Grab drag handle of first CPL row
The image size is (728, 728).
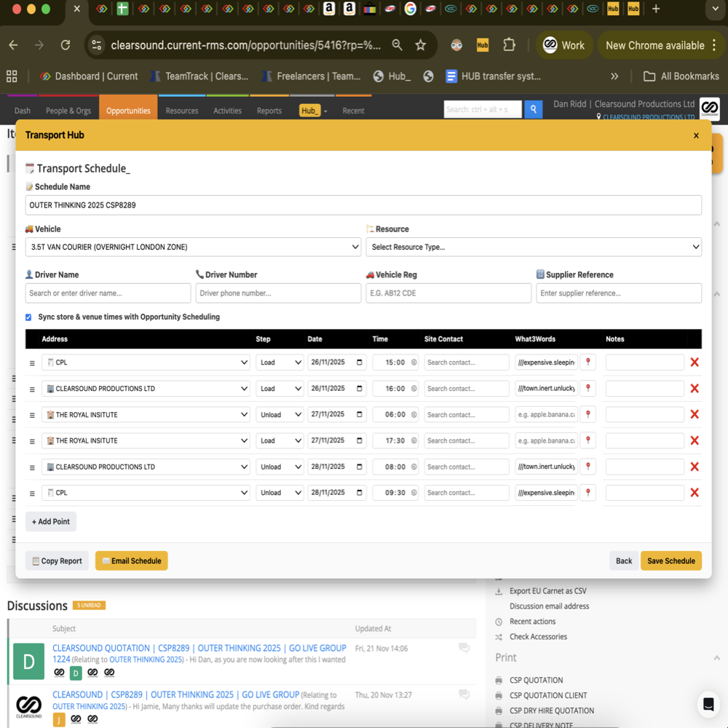[x=32, y=363]
